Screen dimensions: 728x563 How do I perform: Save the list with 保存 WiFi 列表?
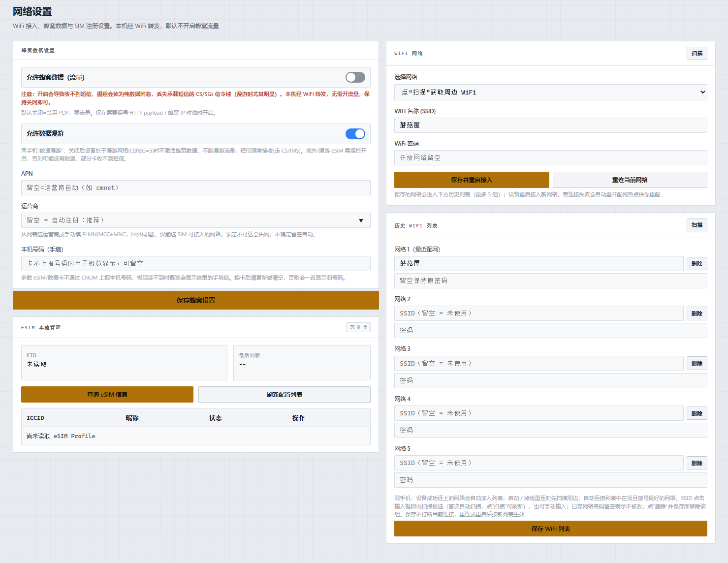[x=551, y=529]
